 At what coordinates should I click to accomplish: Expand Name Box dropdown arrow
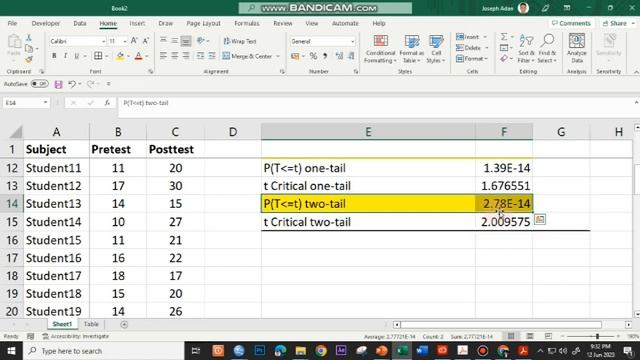click(45, 103)
